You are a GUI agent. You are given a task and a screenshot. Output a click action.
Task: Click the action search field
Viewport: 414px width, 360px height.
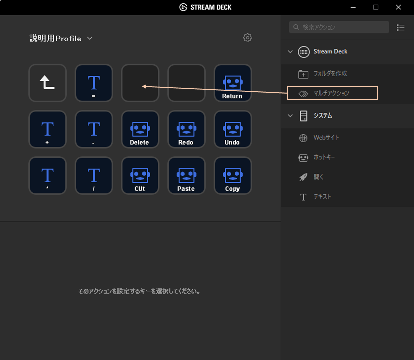pos(339,27)
